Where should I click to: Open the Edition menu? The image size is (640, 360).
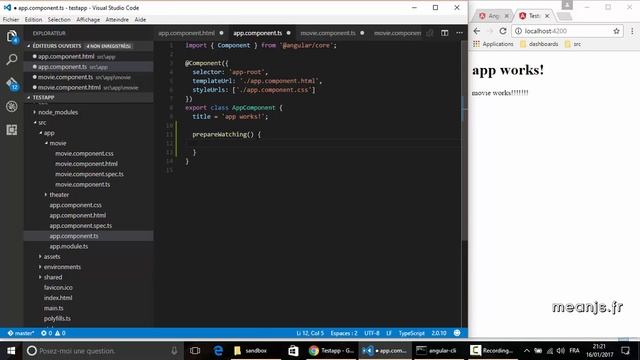pos(33,20)
